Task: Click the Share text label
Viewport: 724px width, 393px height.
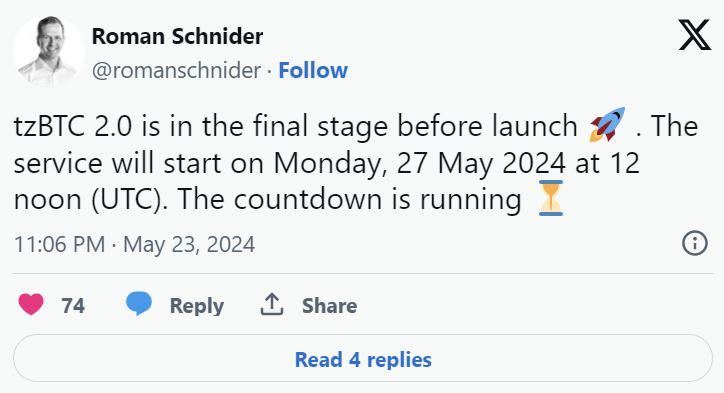Action: [x=329, y=306]
